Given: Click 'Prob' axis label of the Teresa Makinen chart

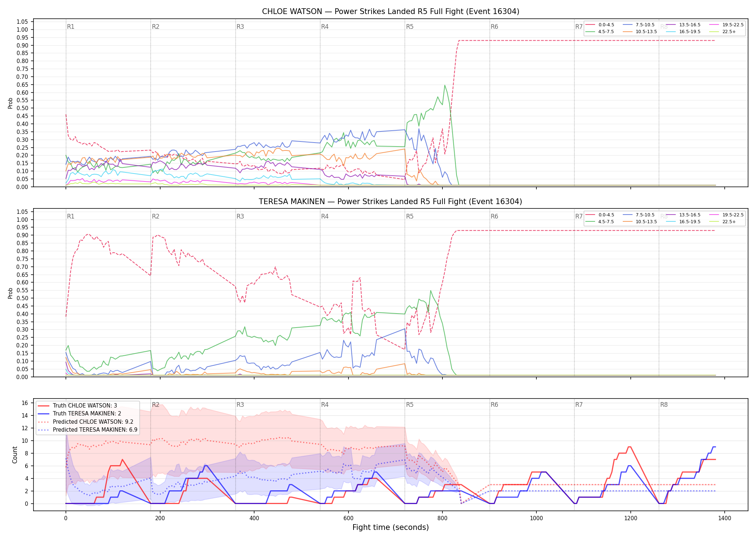Looking at the screenshot, I should point(10,293).
